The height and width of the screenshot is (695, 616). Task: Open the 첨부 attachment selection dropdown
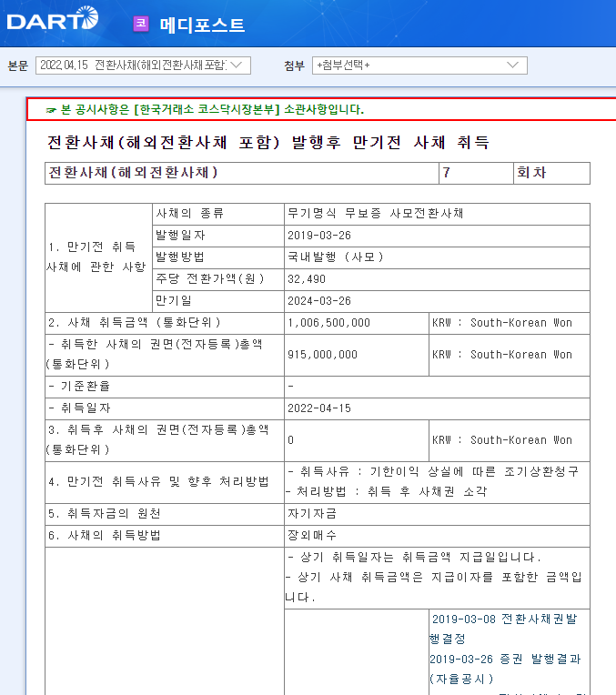coord(419,65)
